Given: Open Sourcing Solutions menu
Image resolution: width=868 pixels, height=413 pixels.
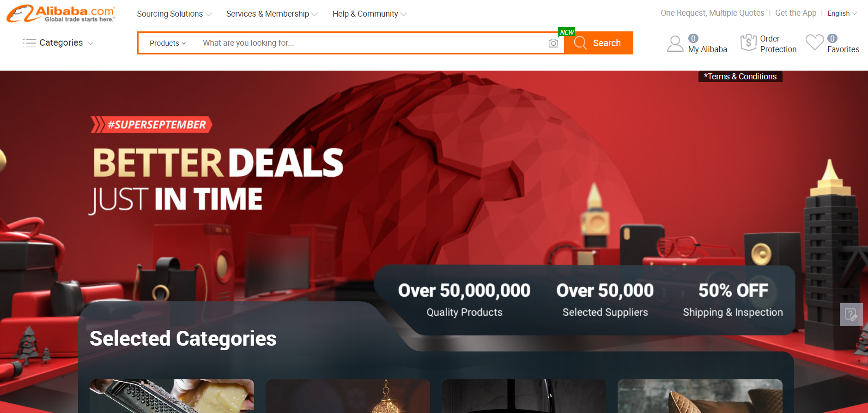Looking at the screenshot, I should [174, 14].
